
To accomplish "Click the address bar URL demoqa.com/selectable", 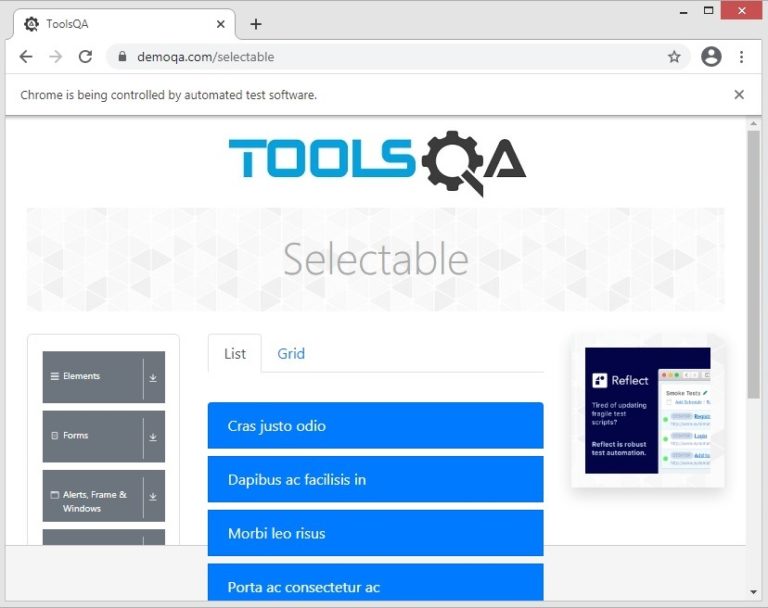I will 205,57.
